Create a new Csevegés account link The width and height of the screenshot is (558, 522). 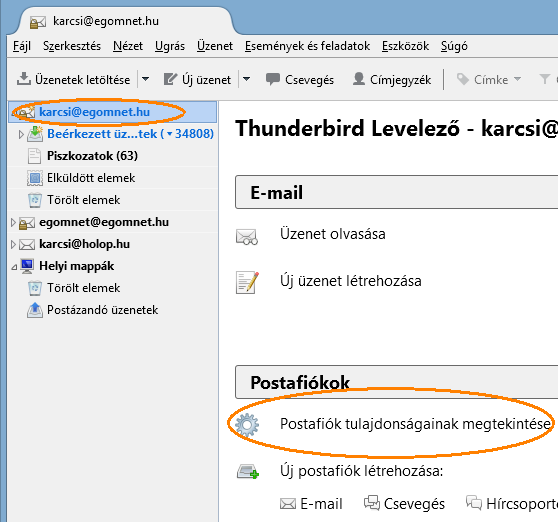414,504
